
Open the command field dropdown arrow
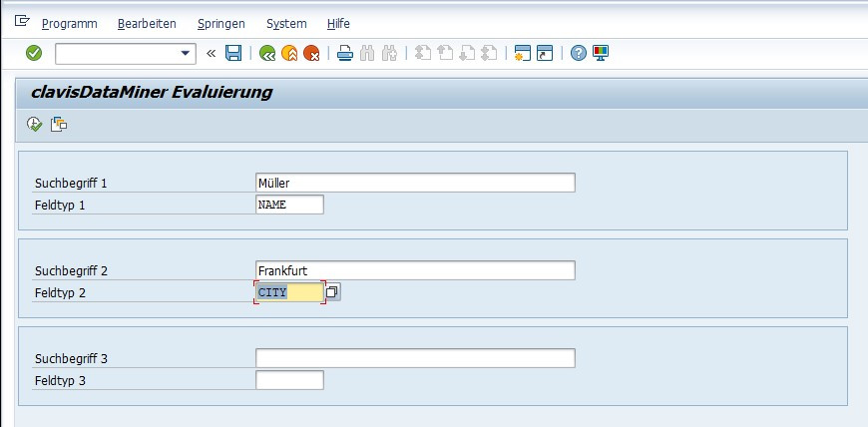pyautogui.click(x=185, y=54)
